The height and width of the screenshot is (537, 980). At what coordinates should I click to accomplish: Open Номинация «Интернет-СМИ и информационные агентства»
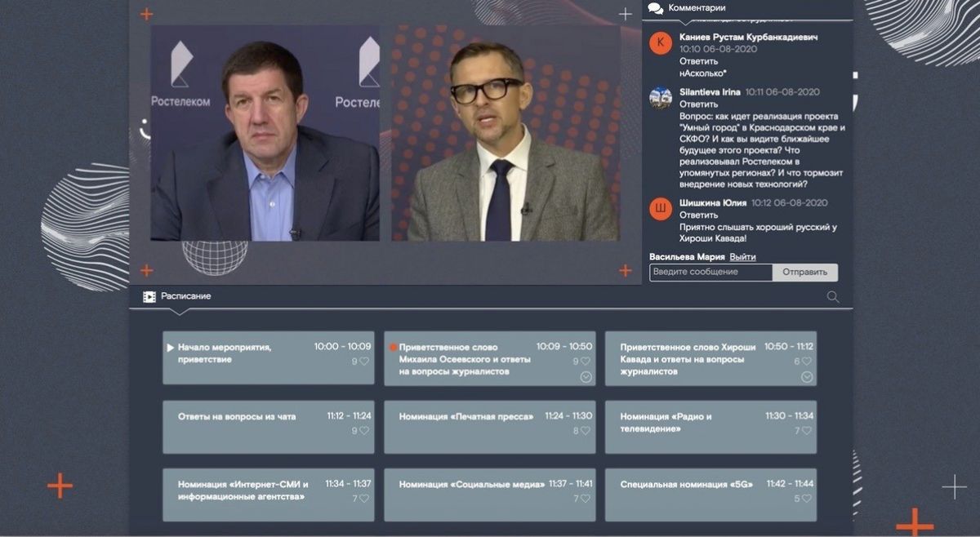tap(269, 495)
